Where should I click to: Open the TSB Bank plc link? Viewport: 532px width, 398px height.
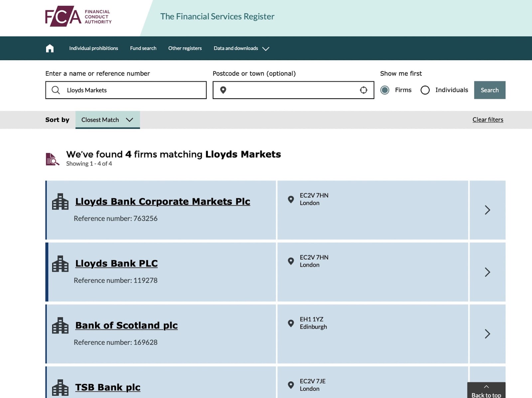[108, 387]
